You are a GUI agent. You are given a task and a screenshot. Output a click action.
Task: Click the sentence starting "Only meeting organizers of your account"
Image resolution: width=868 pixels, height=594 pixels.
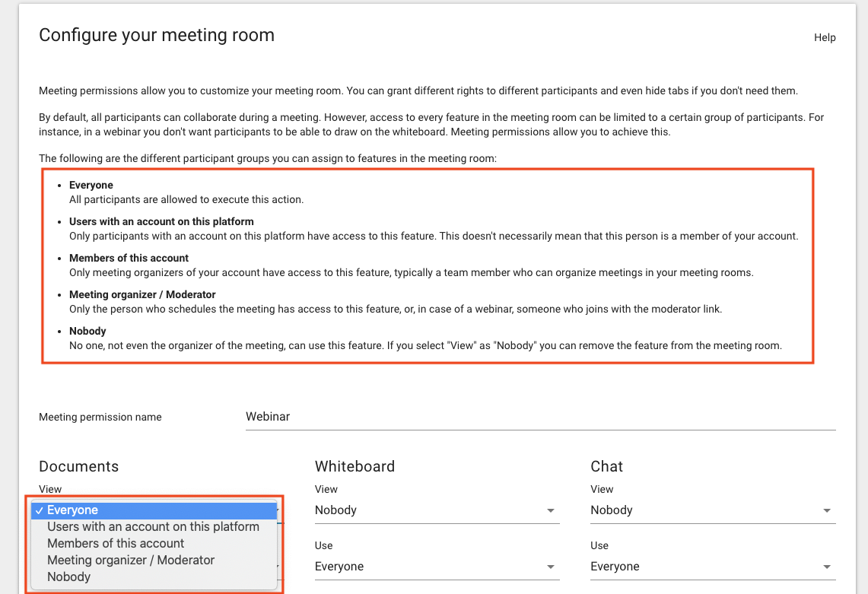(412, 272)
